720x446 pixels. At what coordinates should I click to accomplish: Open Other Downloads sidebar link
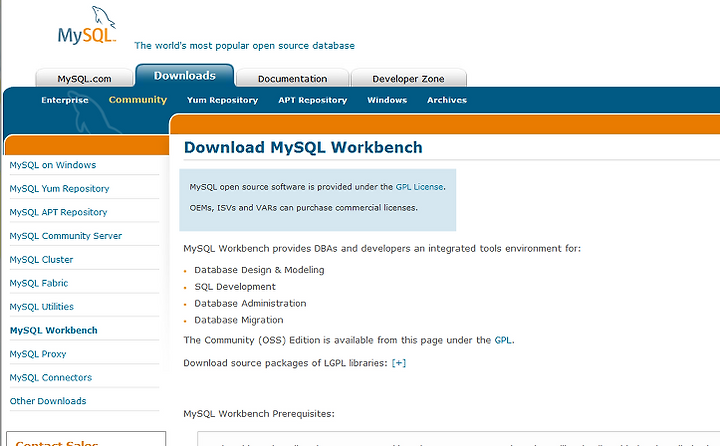48,401
